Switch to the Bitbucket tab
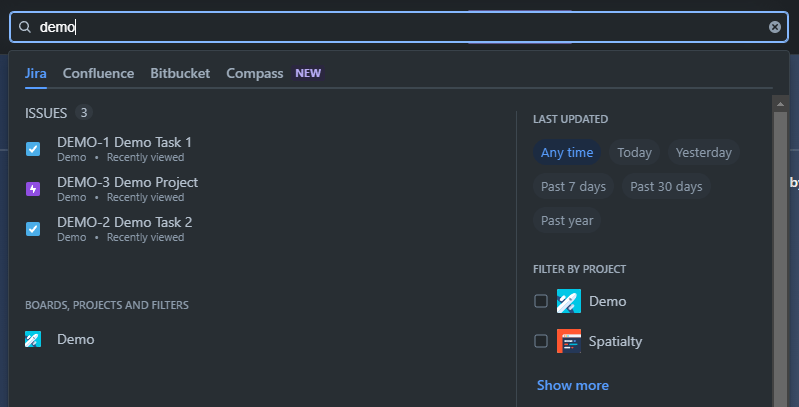 pos(180,73)
